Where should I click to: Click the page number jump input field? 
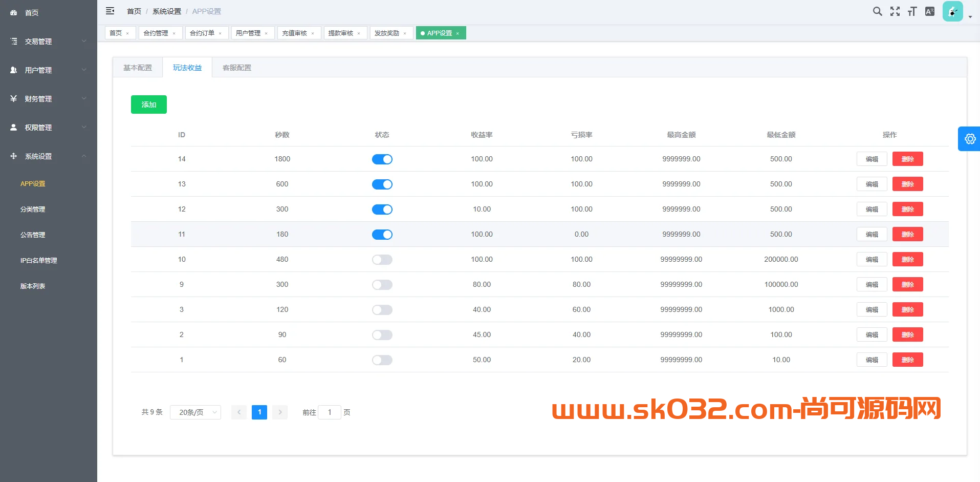click(330, 412)
